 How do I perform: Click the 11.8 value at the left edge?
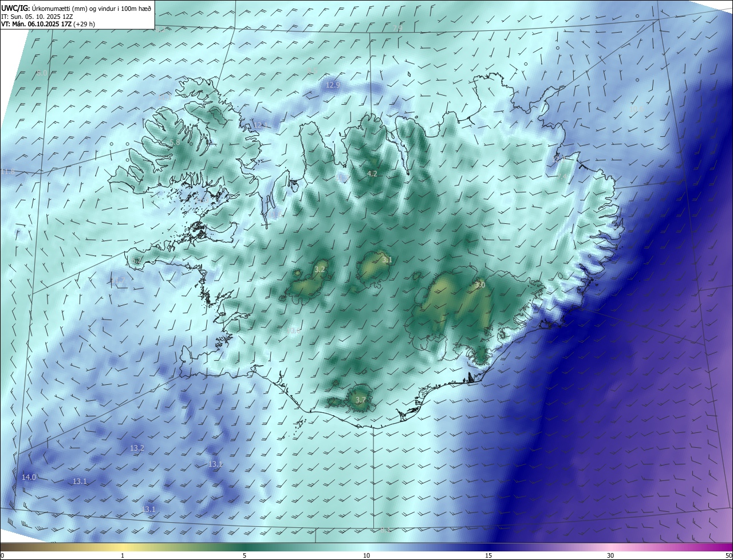[x=7, y=171]
